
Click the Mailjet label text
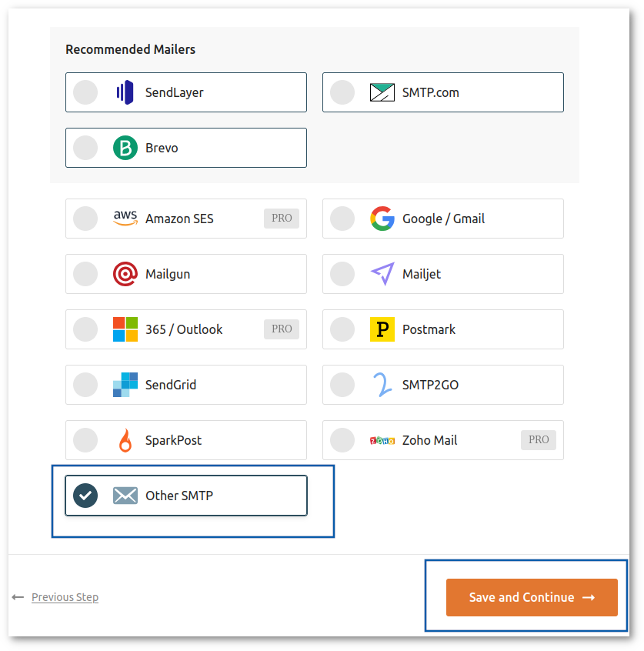[422, 275]
